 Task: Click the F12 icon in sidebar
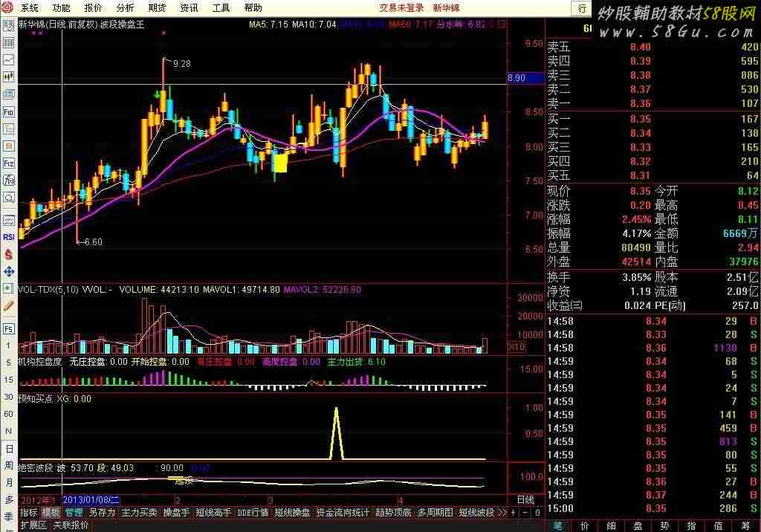[x=9, y=163]
